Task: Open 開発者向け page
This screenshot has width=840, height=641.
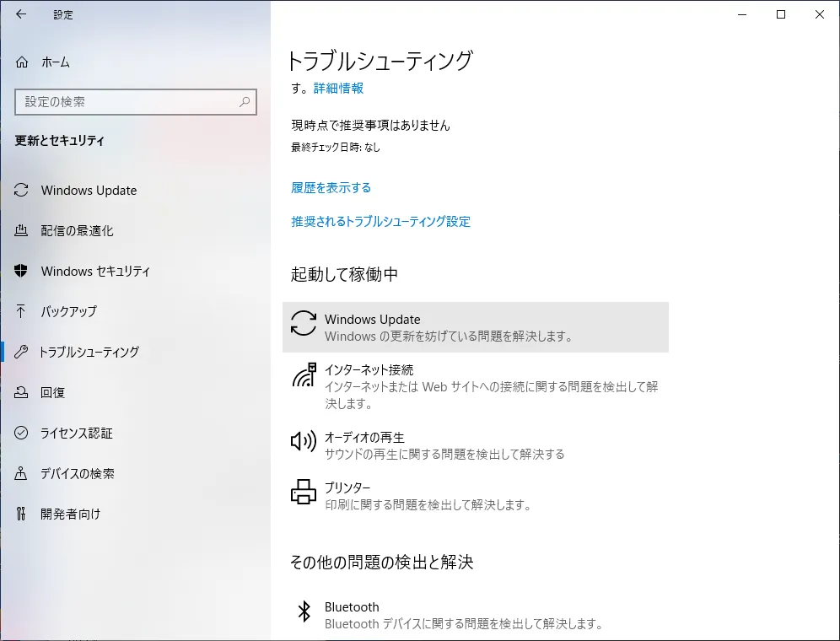Action: [x=71, y=514]
